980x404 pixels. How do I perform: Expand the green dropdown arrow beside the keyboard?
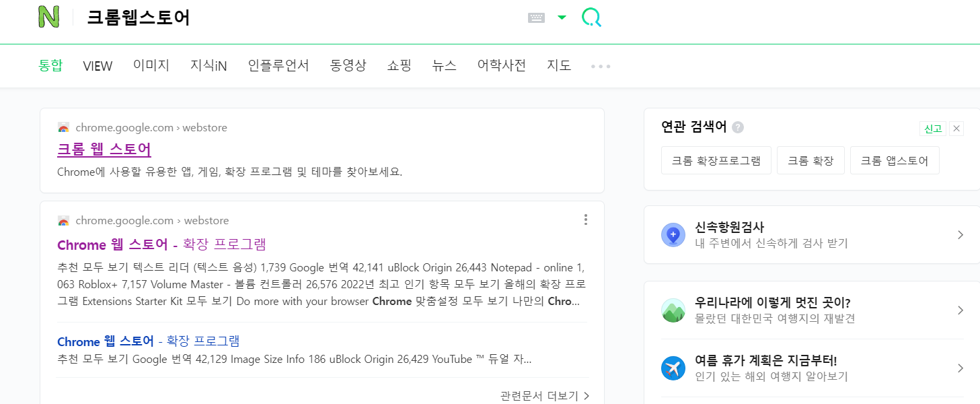point(562,18)
